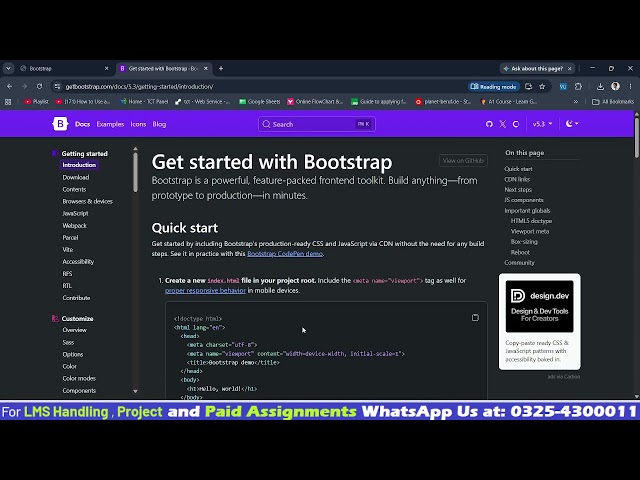Viewport: 640px width, 480px height.
Task: Open the color mode theme dropdown
Action: [572, 124]
